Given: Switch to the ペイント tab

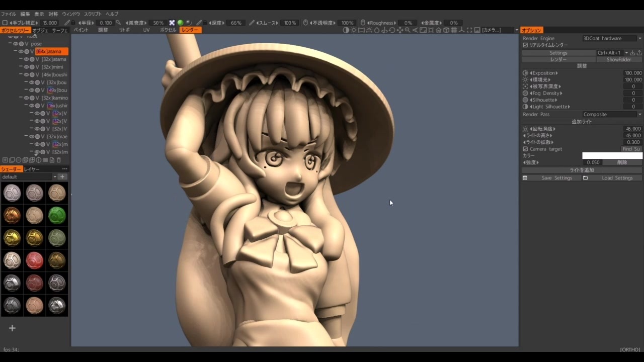Looking at the screenshot, I should point(81,30).
